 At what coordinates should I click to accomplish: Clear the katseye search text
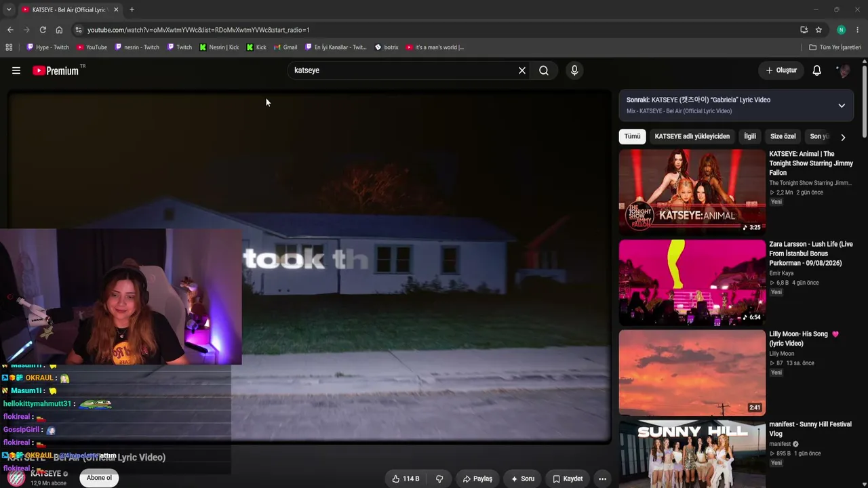click(522, 70)
